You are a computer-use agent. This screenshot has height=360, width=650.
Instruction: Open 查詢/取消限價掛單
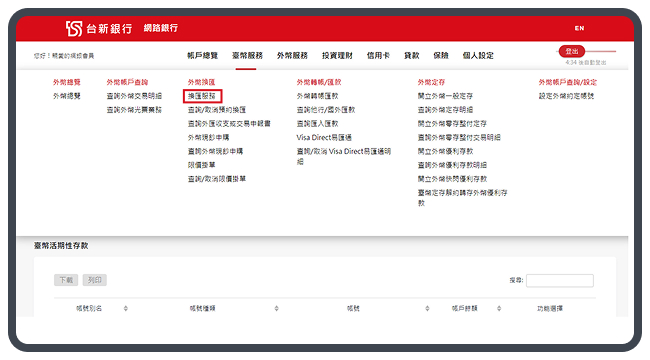point(217,179)
